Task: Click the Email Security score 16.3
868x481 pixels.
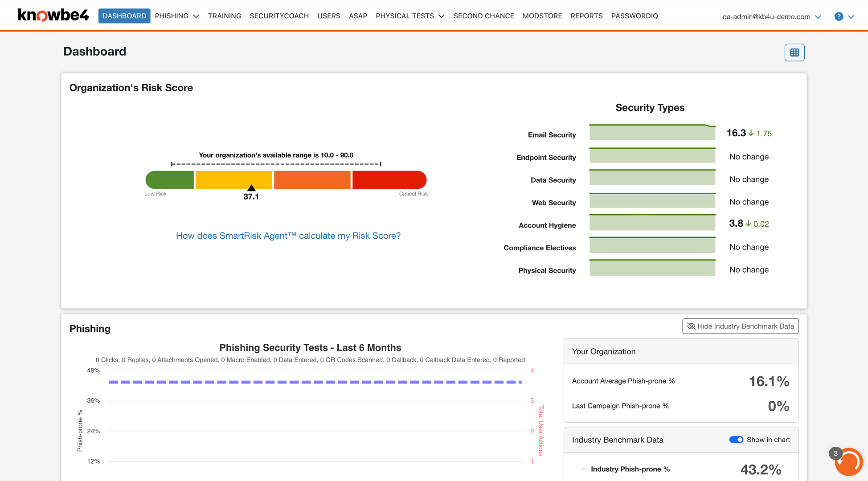Action: click(x=736, y=133)
